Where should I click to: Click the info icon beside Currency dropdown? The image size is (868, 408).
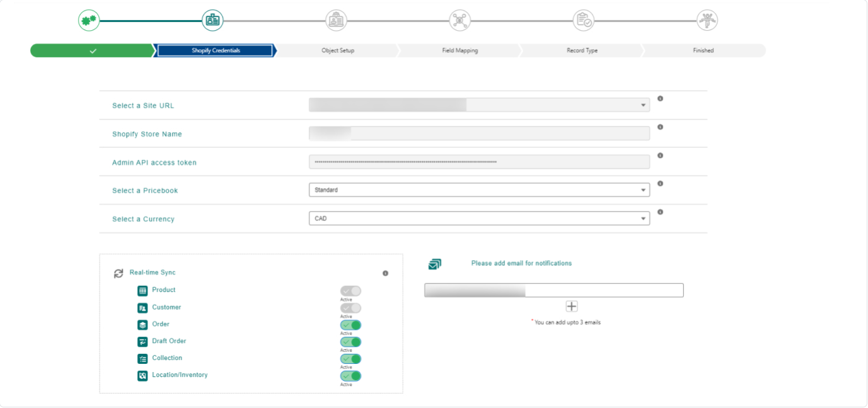pos(660,212)
